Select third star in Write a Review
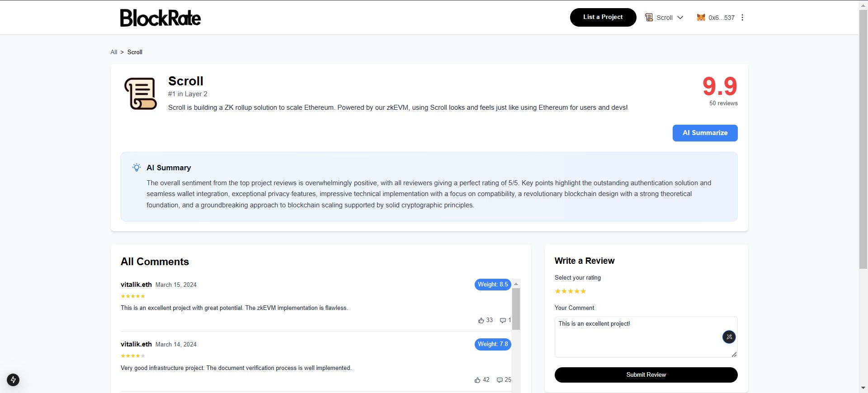 click(571, 291)
